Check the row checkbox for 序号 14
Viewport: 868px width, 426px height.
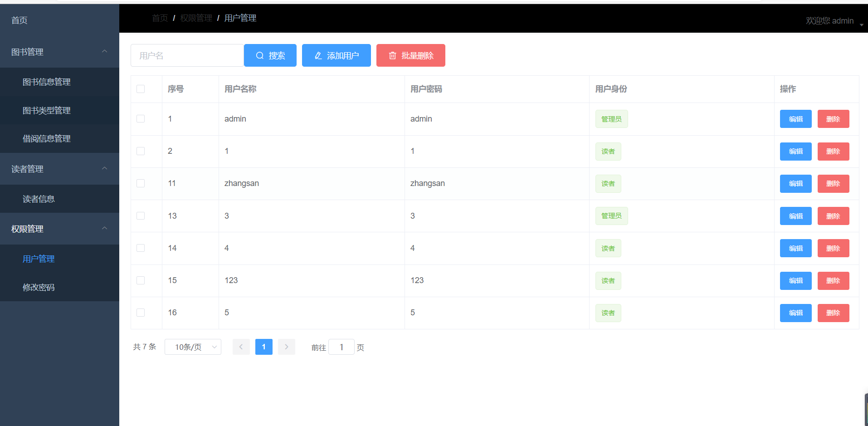(141, 248)
